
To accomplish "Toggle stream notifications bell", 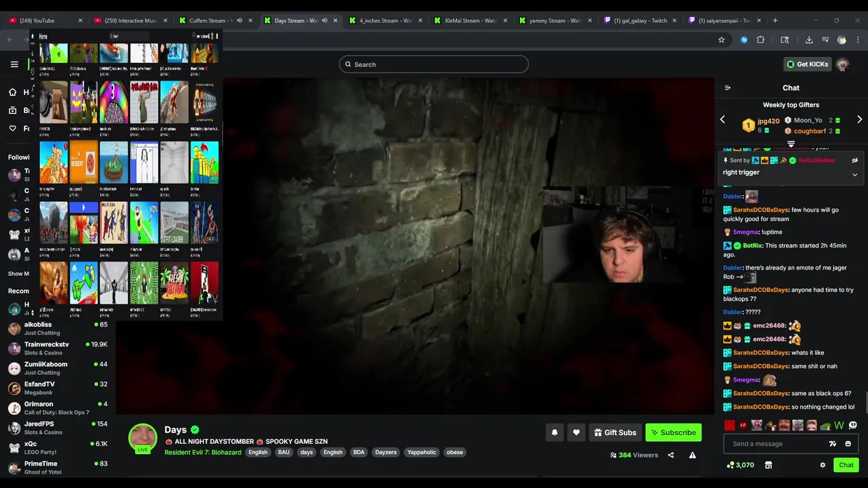I will [555, 432].
